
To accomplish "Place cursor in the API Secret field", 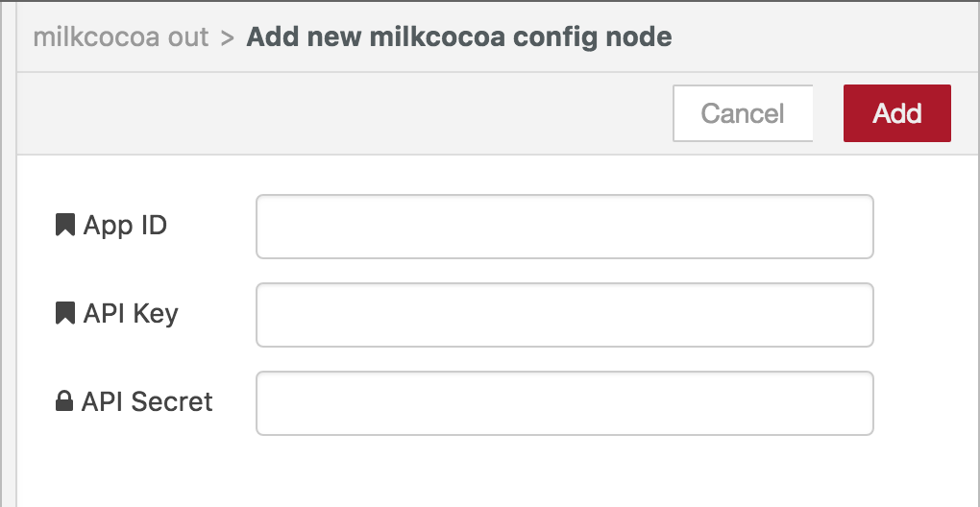I will [564, 402].
